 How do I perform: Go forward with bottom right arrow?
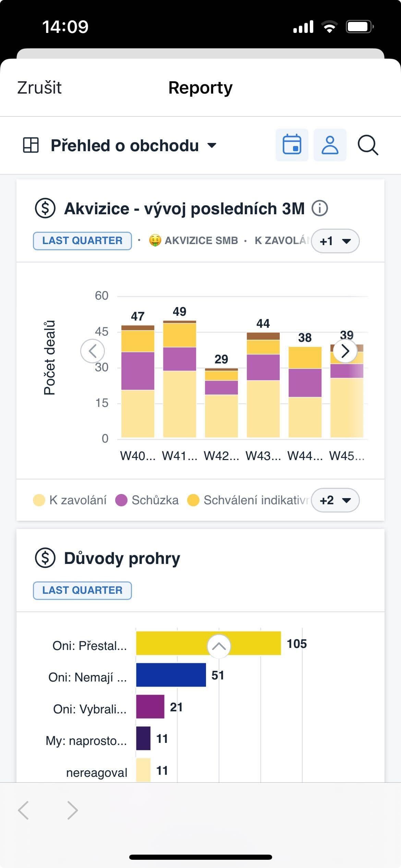coord(72,810)
